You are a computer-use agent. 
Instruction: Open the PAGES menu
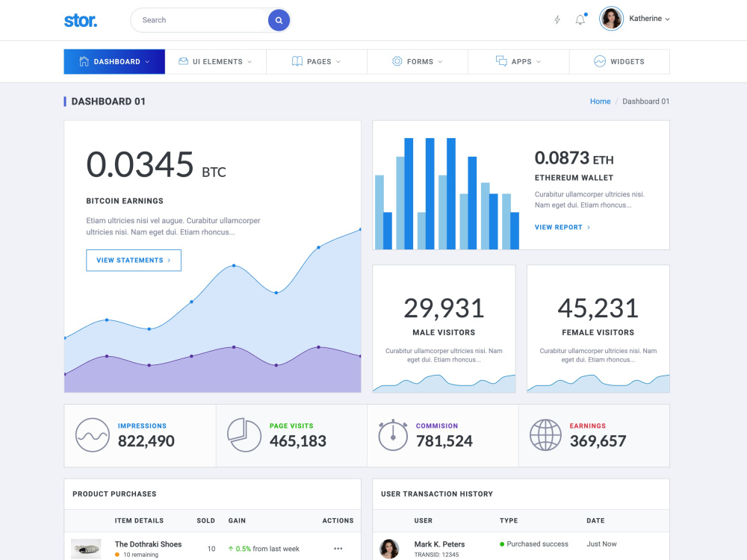tap(316, 61)
